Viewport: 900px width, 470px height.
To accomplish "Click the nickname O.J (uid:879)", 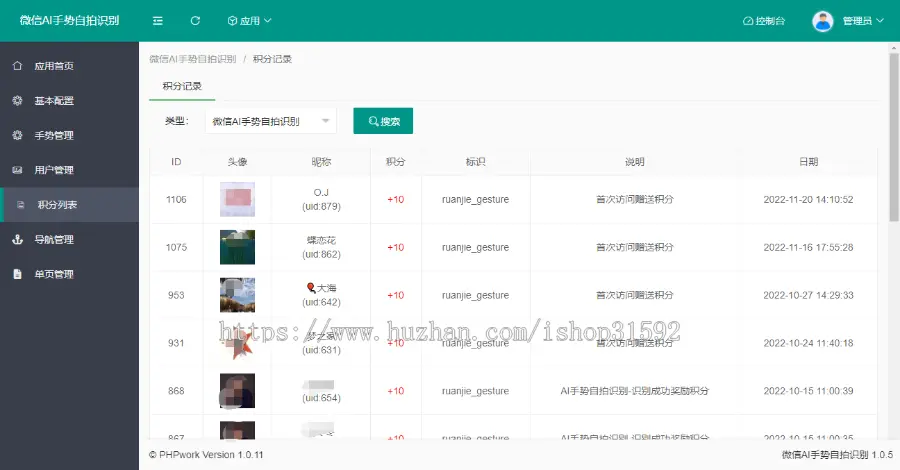I will [321, 199].
